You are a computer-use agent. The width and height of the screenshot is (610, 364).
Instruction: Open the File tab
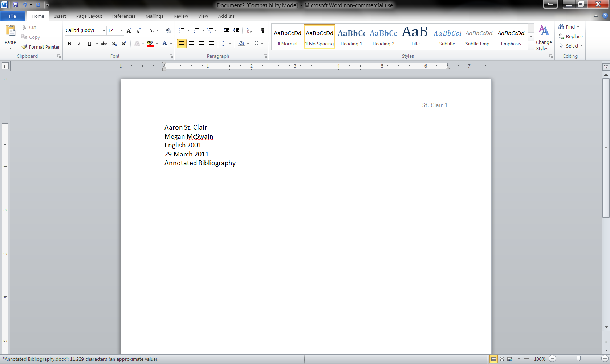[13, 16]
